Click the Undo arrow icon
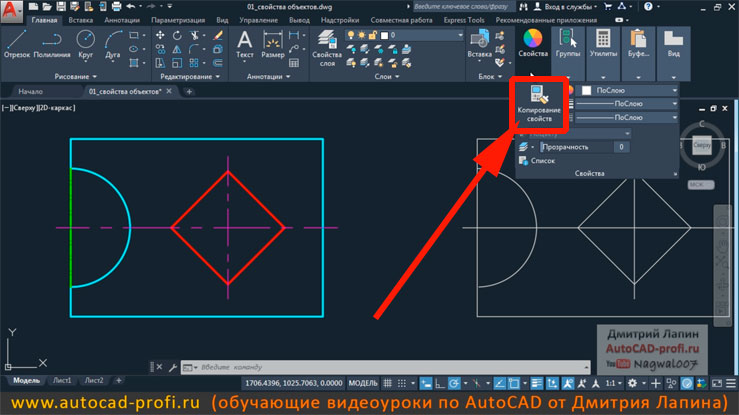Image resolution: width=739 pixels, height=415 pixels. (x=131, y=7)
